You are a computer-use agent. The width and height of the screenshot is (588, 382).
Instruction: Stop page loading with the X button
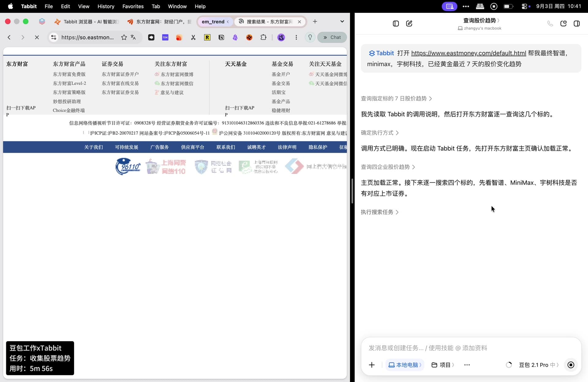(37, 37)
